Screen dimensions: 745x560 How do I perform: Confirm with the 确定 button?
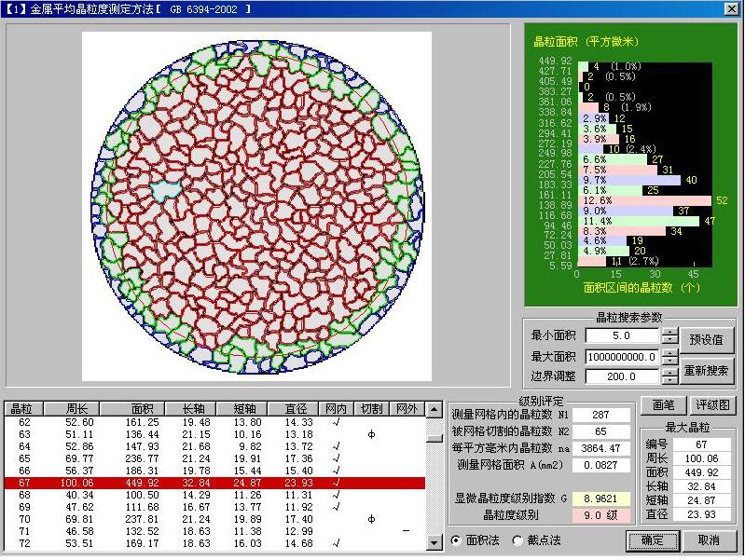click(x=652, y=540)
